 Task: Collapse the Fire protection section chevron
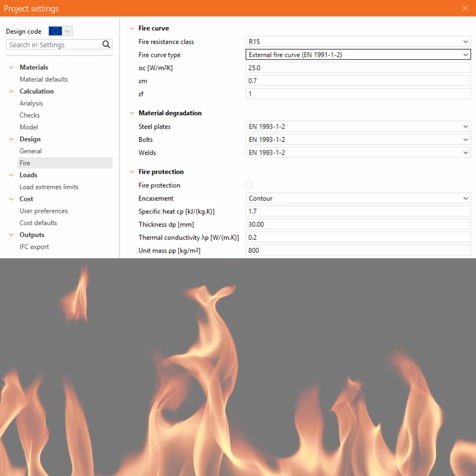(x=132, y=172)
